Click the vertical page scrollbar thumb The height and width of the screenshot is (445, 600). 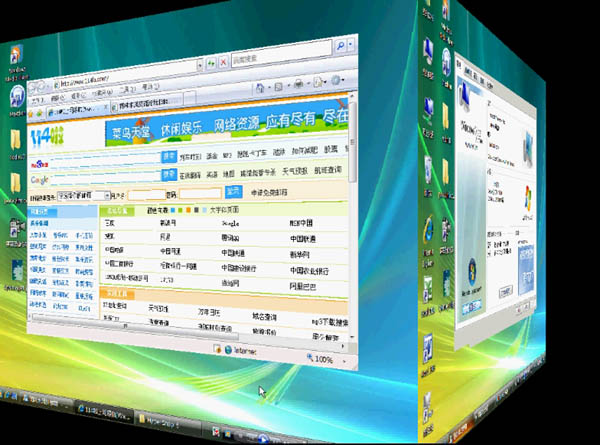pos(352,140)
